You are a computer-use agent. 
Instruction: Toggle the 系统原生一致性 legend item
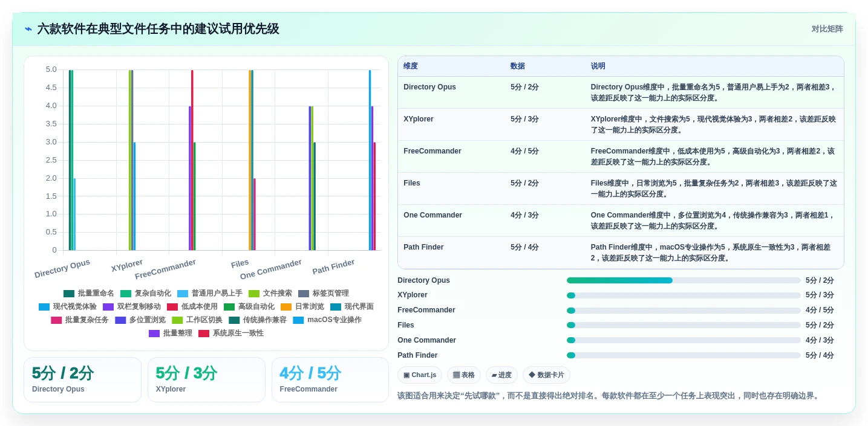pyautogui.click(x=230, y=333)
